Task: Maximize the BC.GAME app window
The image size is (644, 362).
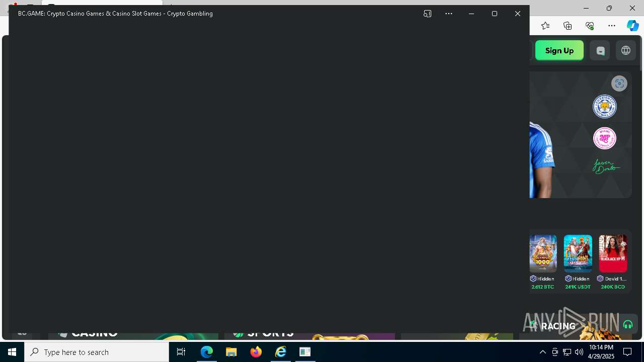Action: click(495, 14)
